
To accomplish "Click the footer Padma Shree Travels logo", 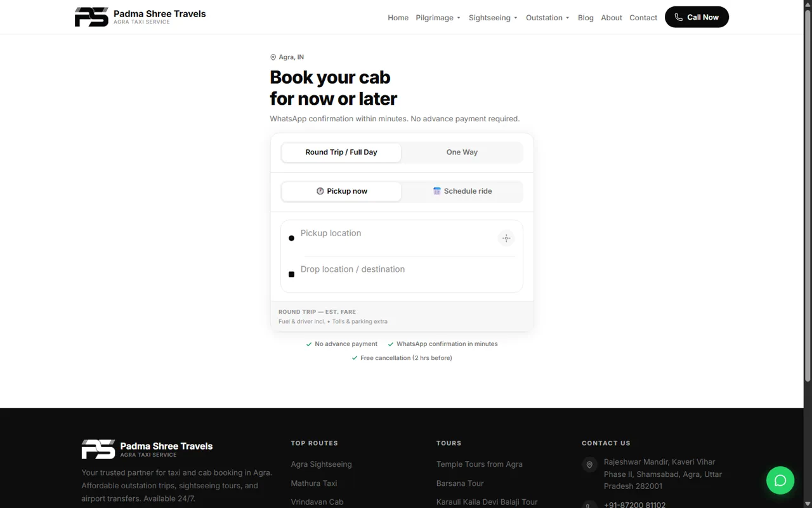I will [x=147, y=449].
